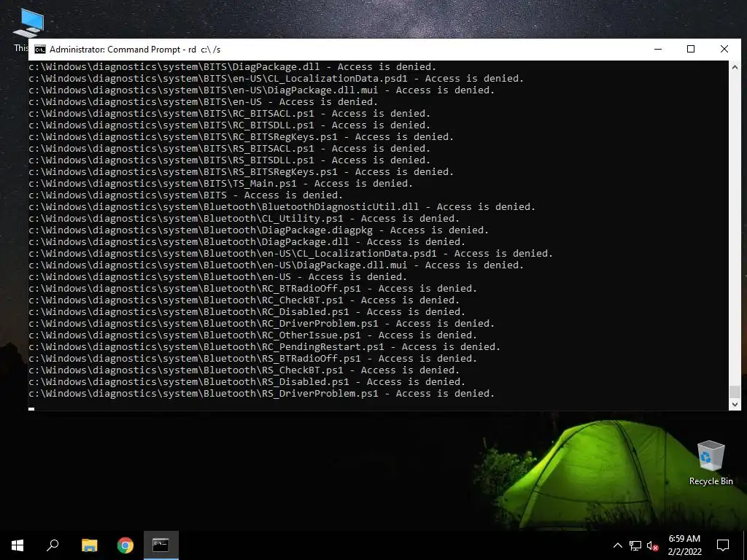
Task: Open taskbar search magnifier
Action: (53, 545)
